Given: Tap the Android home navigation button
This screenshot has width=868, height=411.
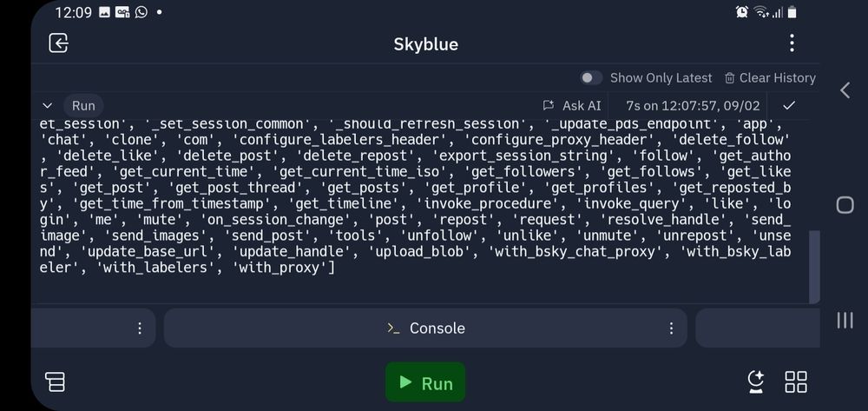Looking at the screenshot, I should pos(845,205).
